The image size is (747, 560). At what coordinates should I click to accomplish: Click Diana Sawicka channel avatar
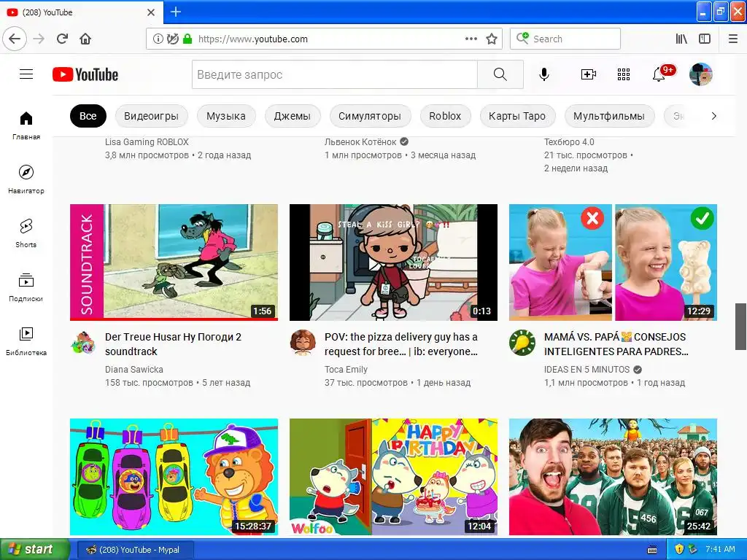coord(83,343)
